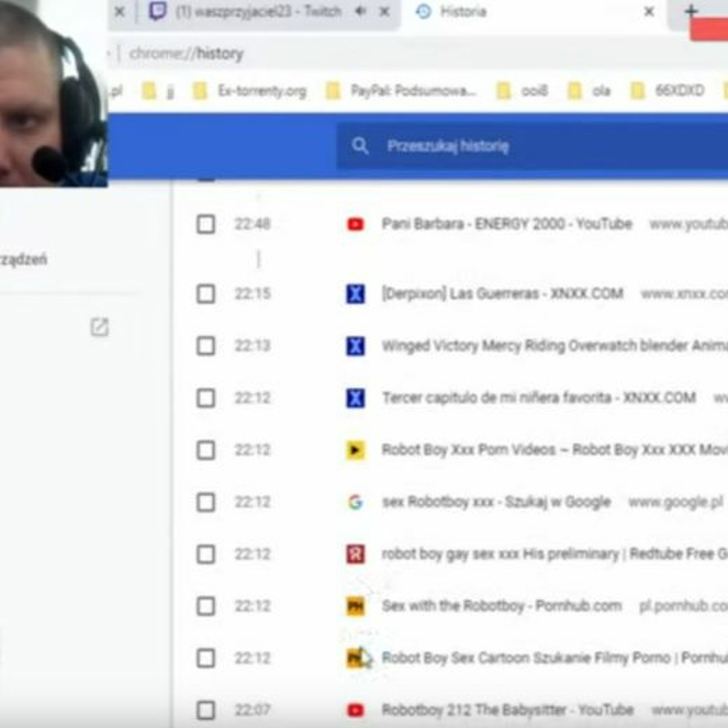
Task: Mute audio on the Twitch tab speaker icon
Action: pyautogui.click(x=361, y=11)
